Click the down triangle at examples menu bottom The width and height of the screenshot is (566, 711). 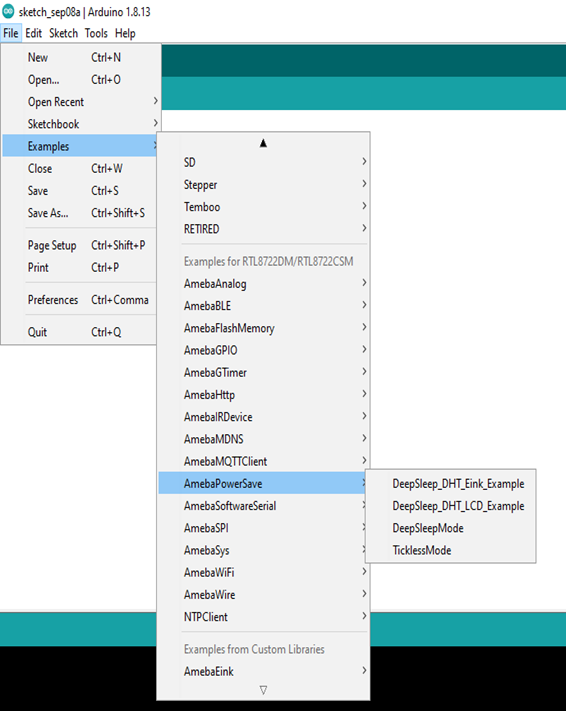point(263,690)
